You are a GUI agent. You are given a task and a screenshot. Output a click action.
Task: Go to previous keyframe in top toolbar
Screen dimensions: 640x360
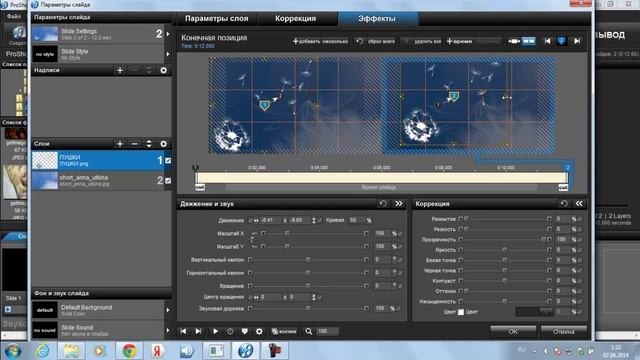point(547,41)
